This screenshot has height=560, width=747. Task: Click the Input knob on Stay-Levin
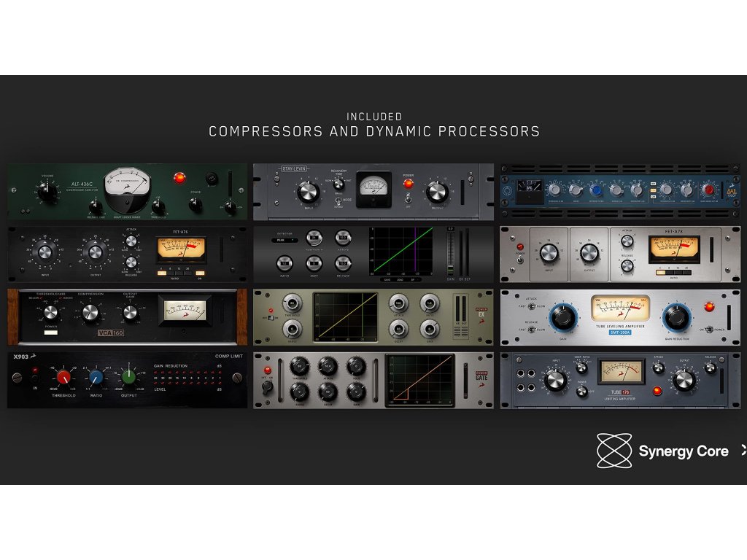coord(309,192)
